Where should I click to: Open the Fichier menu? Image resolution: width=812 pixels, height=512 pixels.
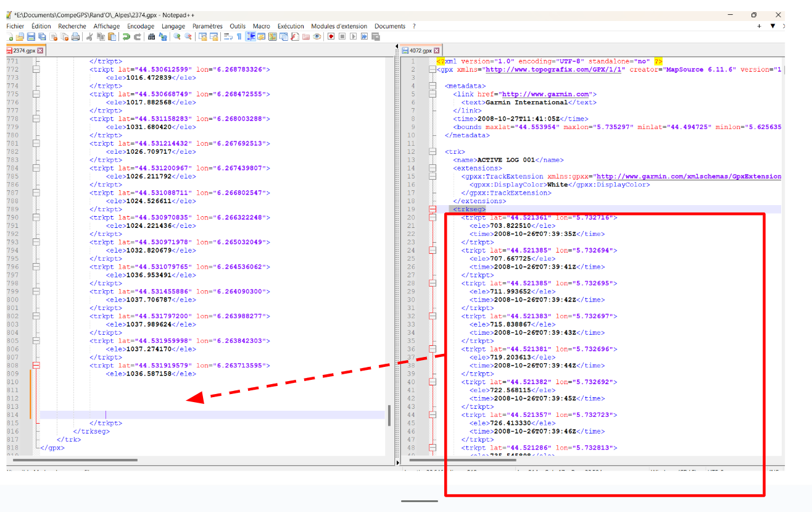(15, 26)
